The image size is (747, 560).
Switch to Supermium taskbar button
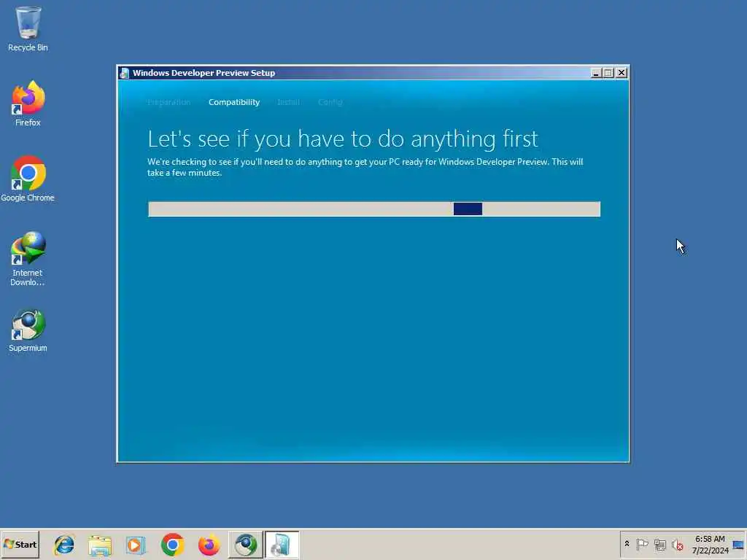pyautogui.click(x=245, y=545)
